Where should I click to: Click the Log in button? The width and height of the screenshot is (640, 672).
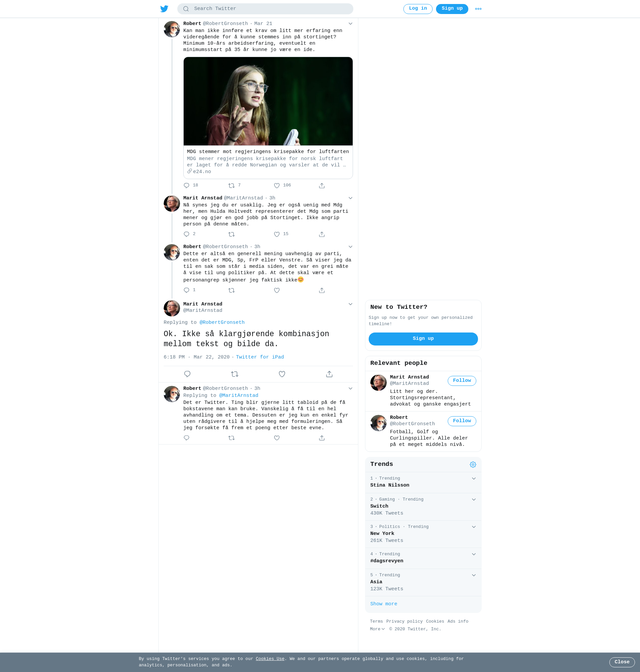[418, 9]
